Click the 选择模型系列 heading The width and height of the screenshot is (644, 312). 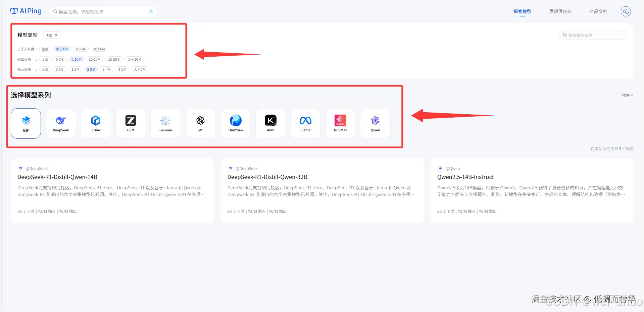pos(31,95)
